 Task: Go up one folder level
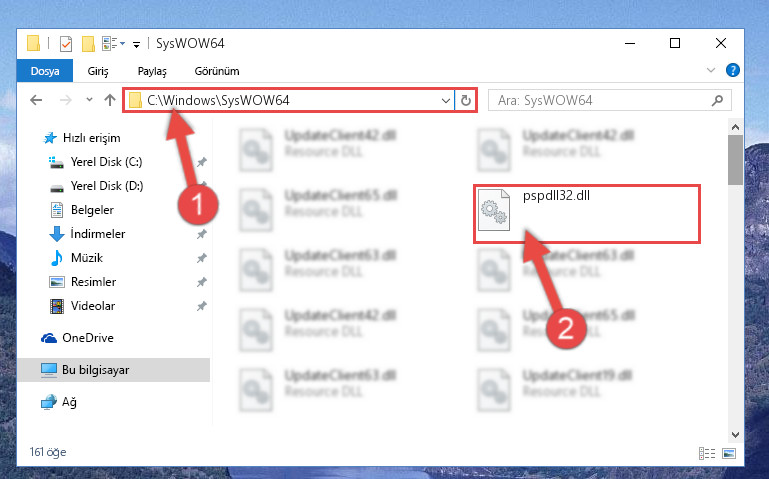110,101
